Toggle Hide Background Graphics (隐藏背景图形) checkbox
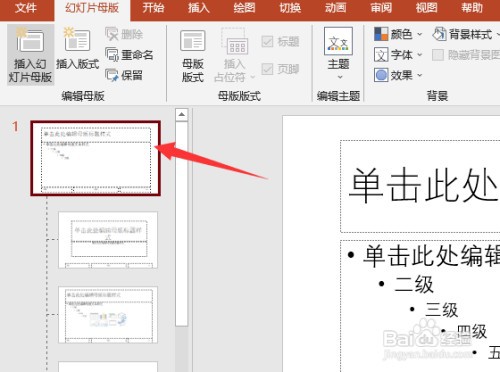This screenshot has height=372, width=500. coord(438,55)
